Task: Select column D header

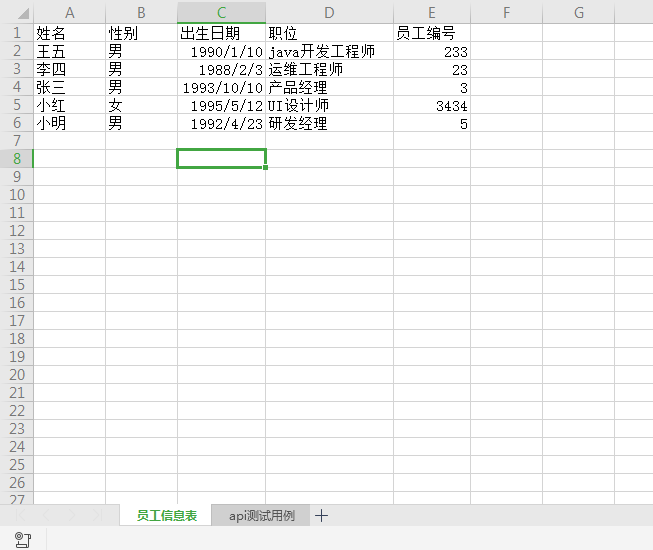Action: [329, 12]
